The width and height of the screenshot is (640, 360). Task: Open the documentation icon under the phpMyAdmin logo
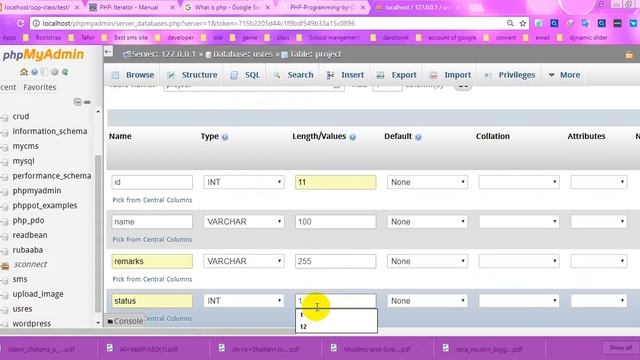[x=44, y=72]
